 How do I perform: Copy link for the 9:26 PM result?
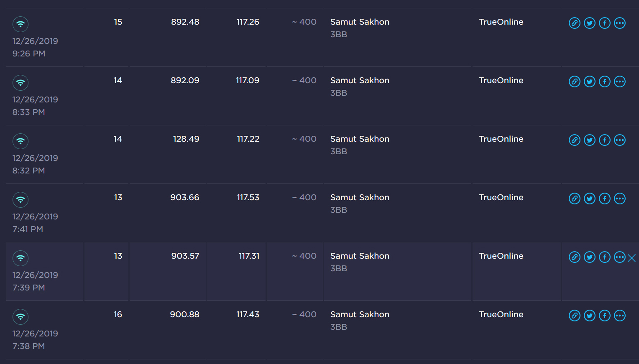(x=575, y=23)
